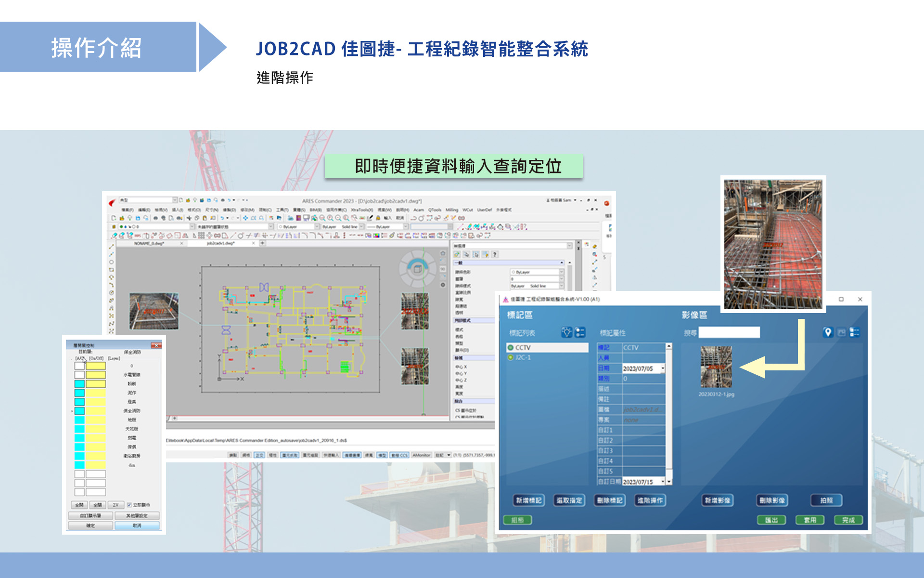
Task: Switch to the job2cadv1.dwg tab
Action: tap(221, 244)
